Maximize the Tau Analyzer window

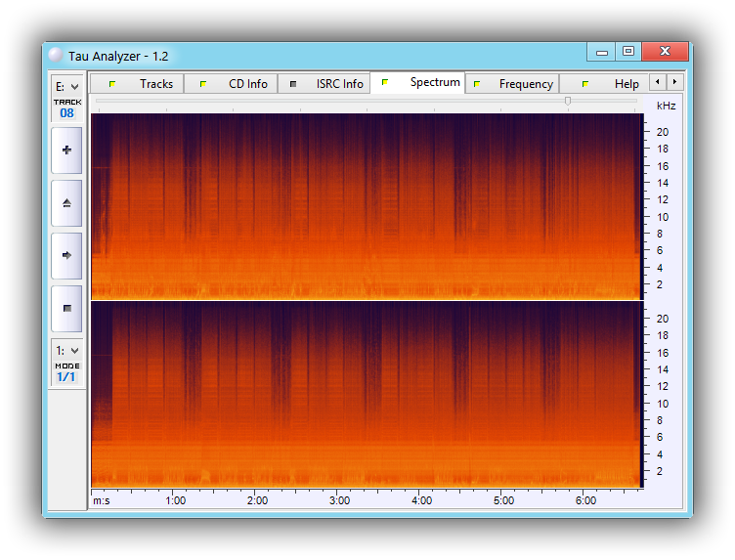point(628,52)
